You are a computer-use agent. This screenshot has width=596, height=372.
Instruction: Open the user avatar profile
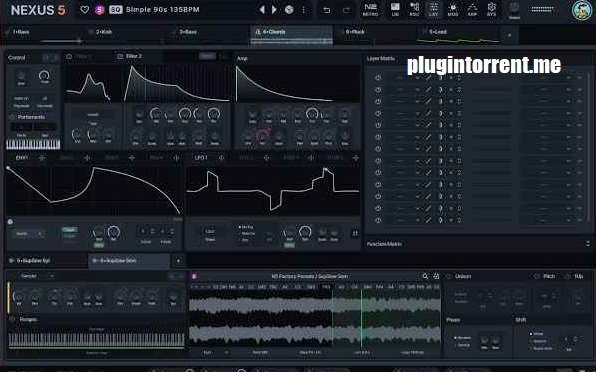click(x=582, y=11)
